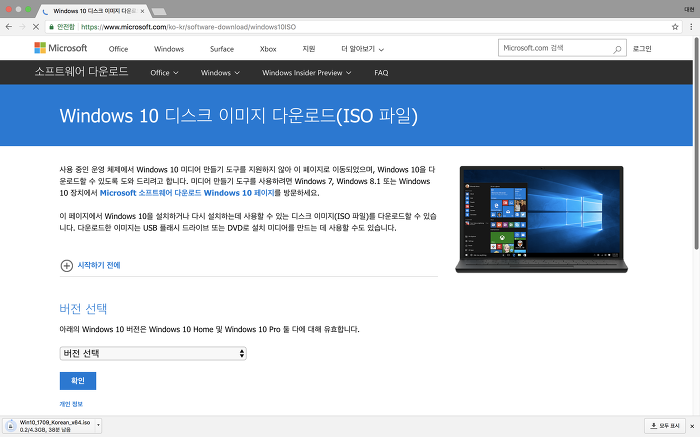Click 소프트웨어 다운로드 heading link
Screen dimensions: 700x437
point(82,71)
